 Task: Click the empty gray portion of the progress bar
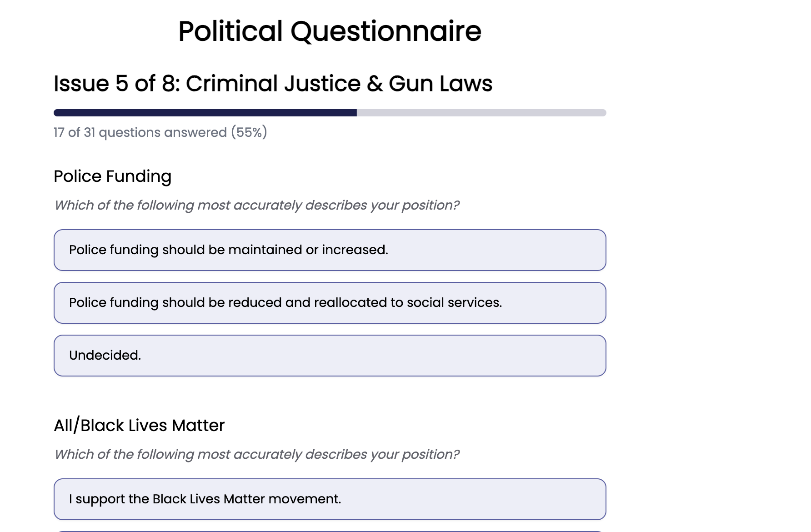coord(482,112)
